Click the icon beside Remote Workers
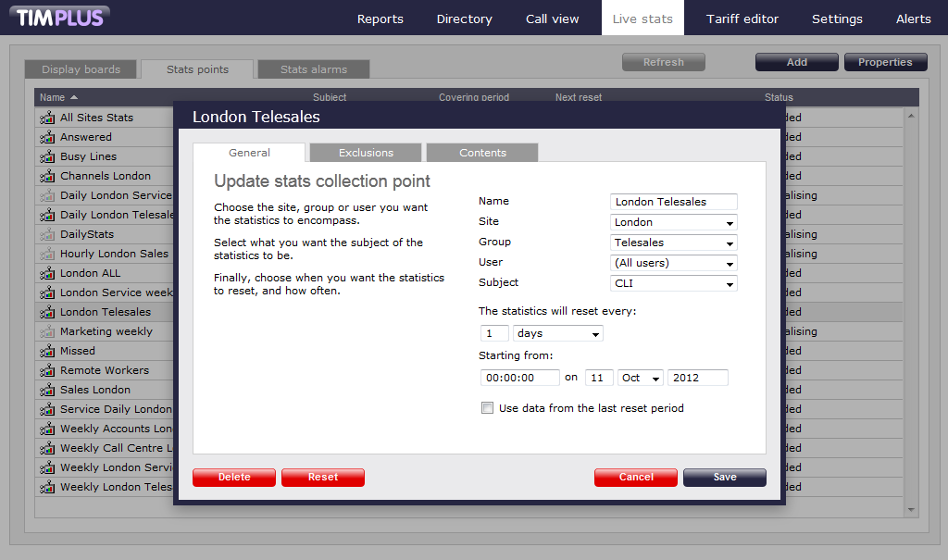The image size is (948, 560). pos(47,370)
